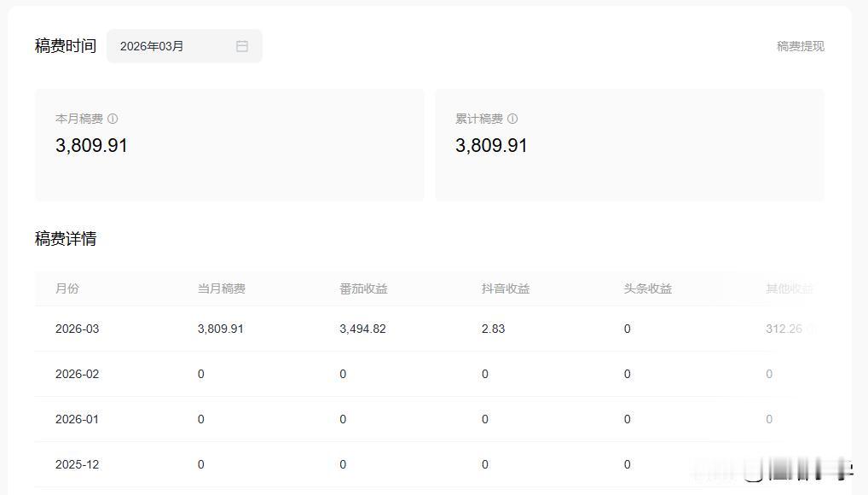Select the 2026-01 month row
This screenshot has height=495, width=868.
point(78,419)
